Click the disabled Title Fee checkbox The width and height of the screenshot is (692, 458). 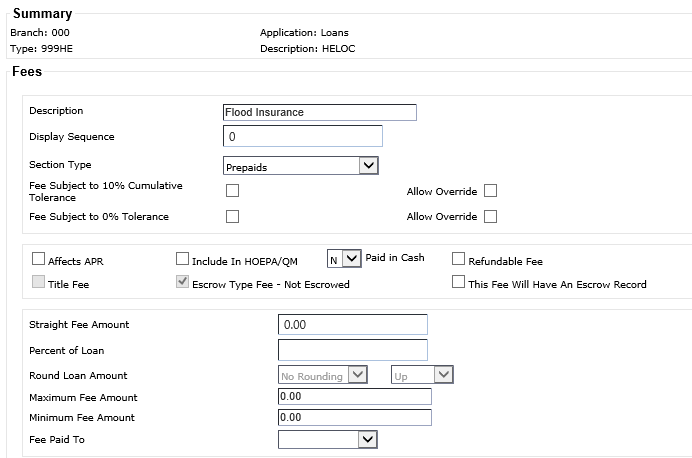coord(38,282)
